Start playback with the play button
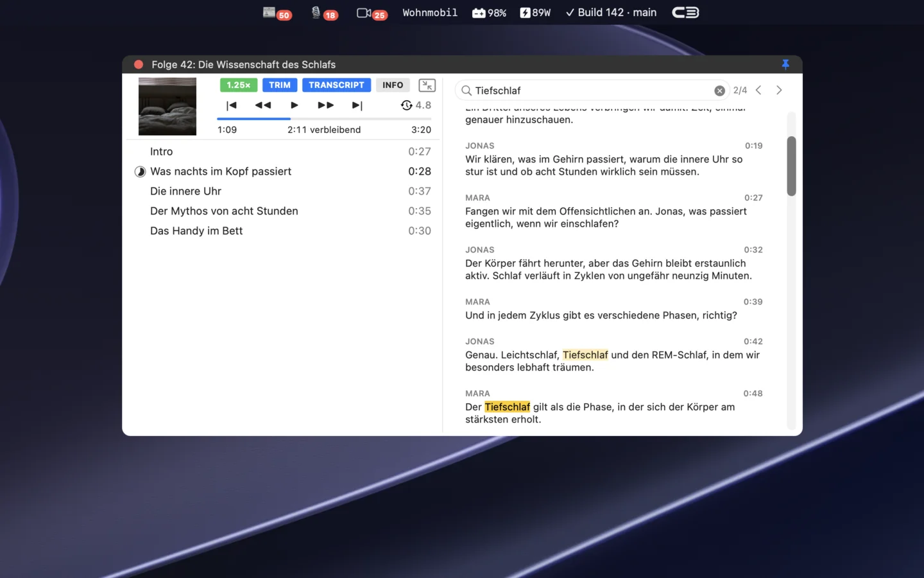This screenshot has width=924, height=578. click(295, 105)
